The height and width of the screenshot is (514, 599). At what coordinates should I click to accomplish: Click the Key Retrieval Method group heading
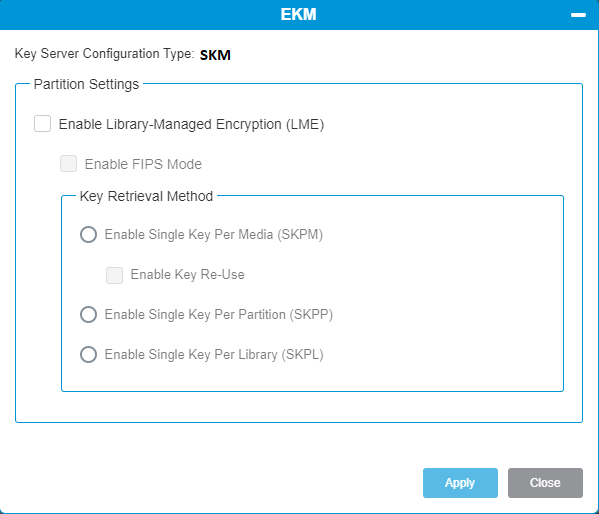[x=146, y=196]
